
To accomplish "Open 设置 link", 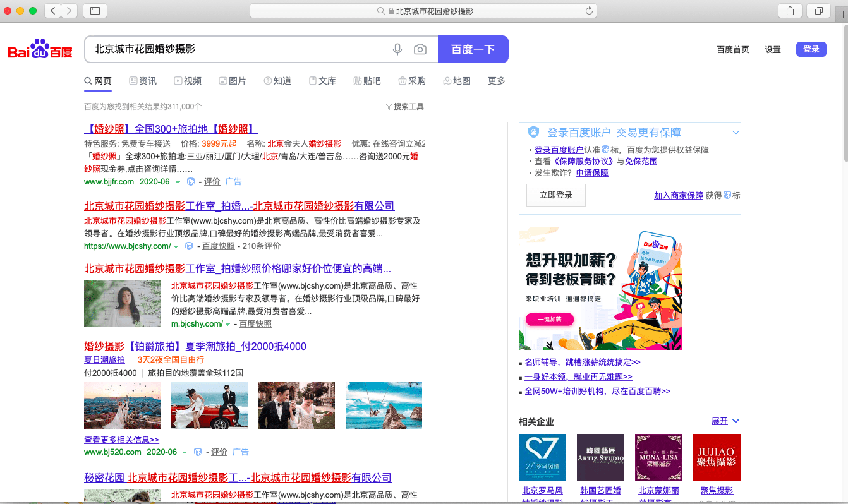I will 773,50.
